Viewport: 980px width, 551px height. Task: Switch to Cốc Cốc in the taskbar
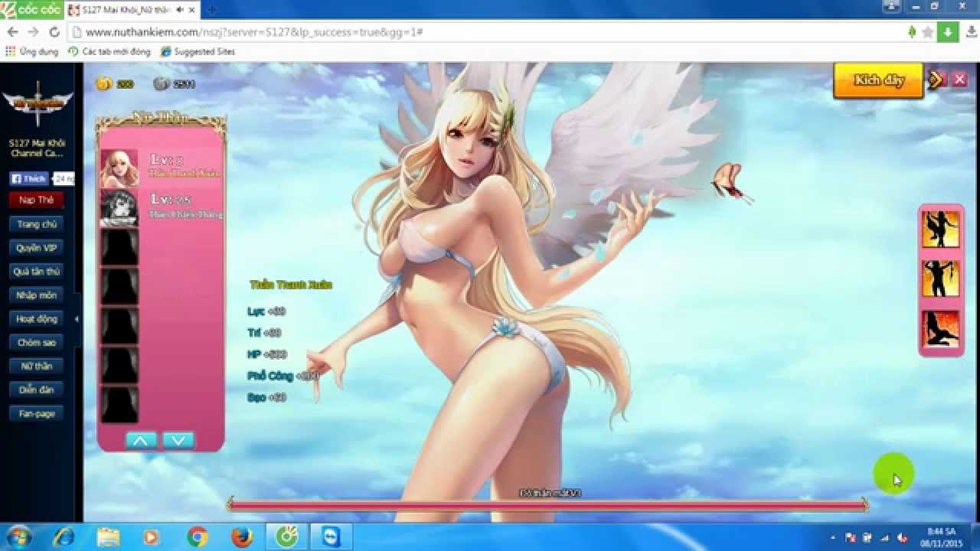point(287,537)
